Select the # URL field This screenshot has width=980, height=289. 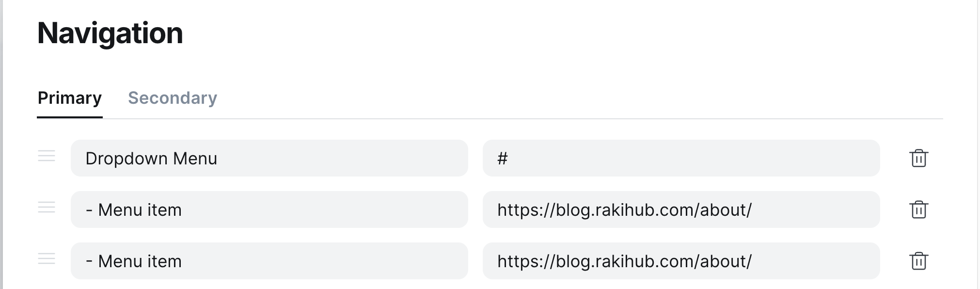coord(680,159)
